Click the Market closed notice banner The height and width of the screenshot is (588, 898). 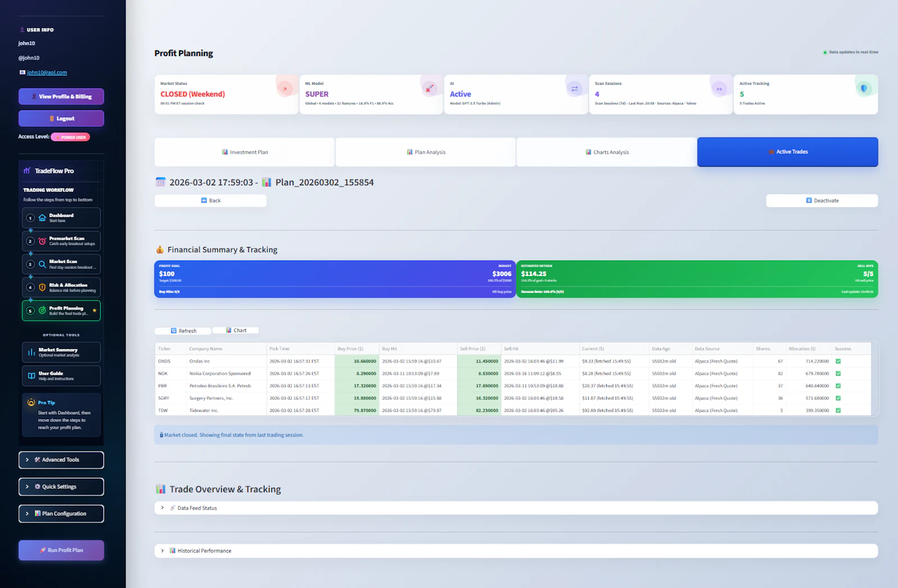click(x=516, y=435)
